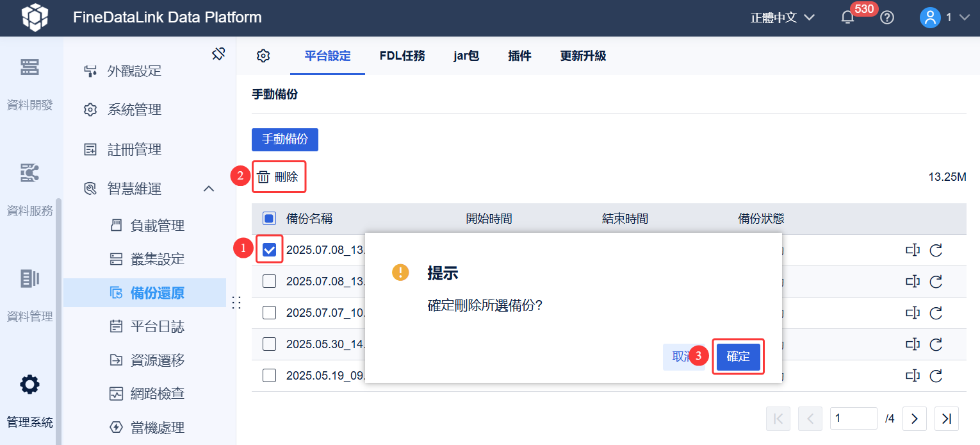Open the help question mark icon
980x445 pixels.
[887, 18]
